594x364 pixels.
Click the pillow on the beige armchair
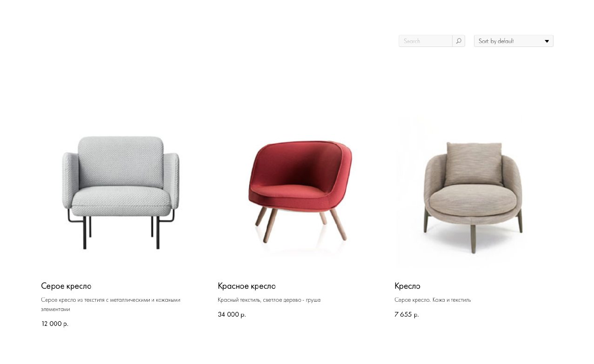pos(474,164)
